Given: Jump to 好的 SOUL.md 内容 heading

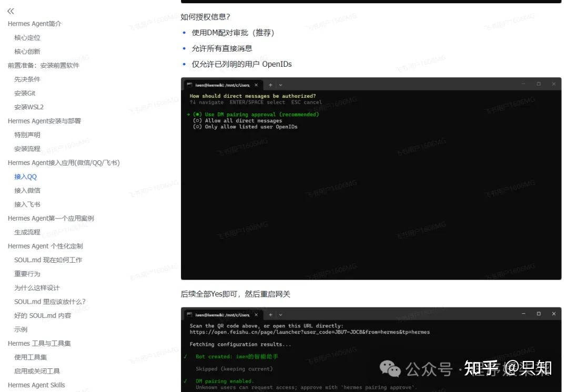Looking at the screenshot, I should tap(43, 316).
